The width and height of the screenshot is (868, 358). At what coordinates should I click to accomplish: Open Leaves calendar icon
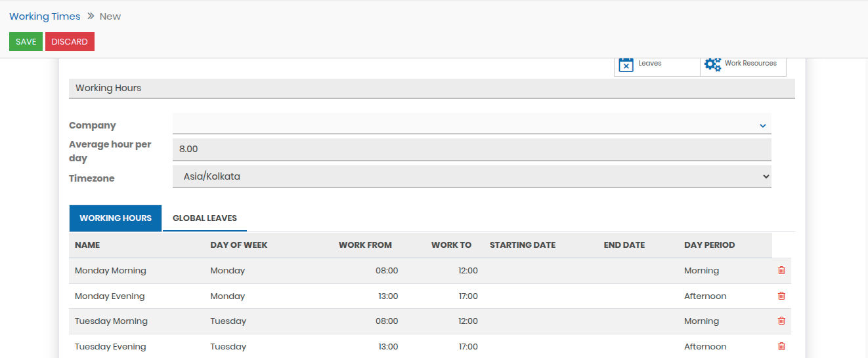click(x=626, y=64)
